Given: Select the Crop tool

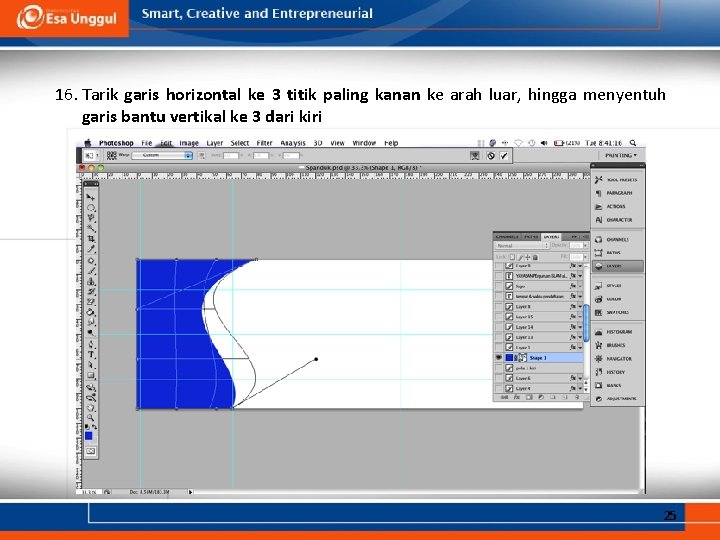Looking at the screenshot, I should (91, 239).
